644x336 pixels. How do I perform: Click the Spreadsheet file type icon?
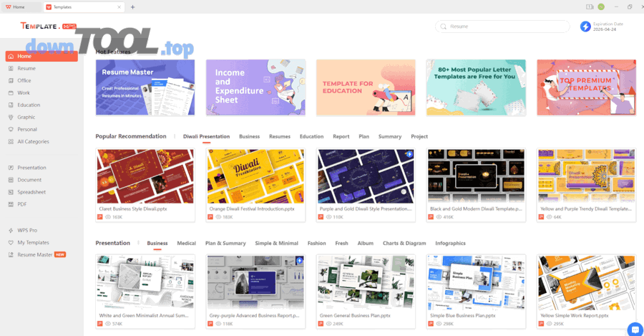11,192
